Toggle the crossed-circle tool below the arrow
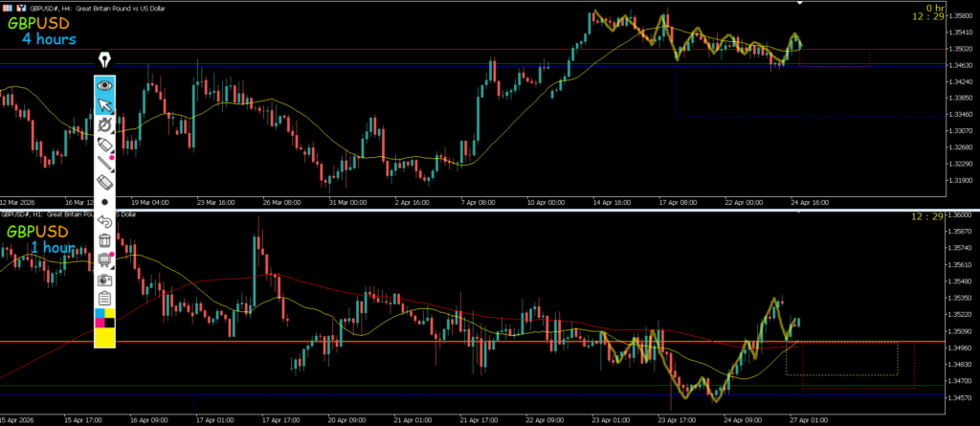Image resolution: width=980 pixels, height=426 pixels. click(x=105, y=124)
